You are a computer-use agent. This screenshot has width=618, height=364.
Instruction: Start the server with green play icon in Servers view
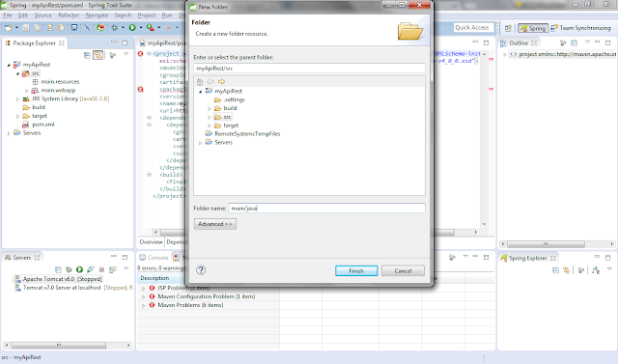click(79, 269)
